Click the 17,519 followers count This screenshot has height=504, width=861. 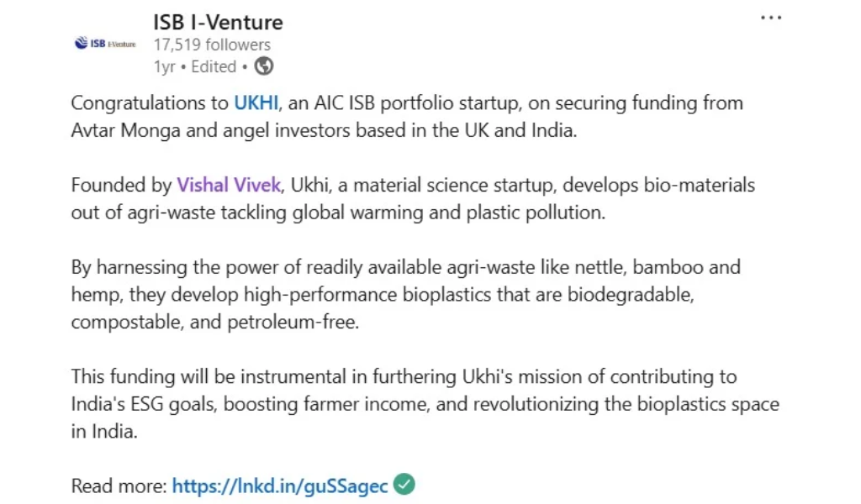212,45
